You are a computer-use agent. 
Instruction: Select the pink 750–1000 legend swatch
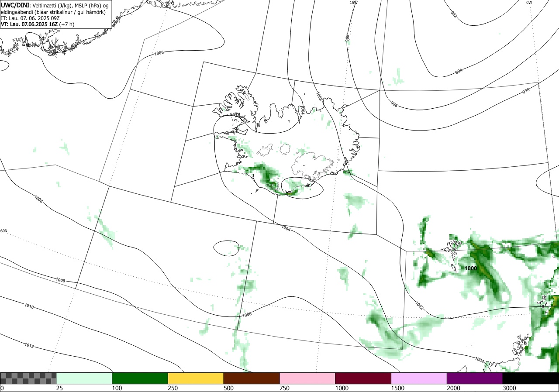tap(307, 378)
